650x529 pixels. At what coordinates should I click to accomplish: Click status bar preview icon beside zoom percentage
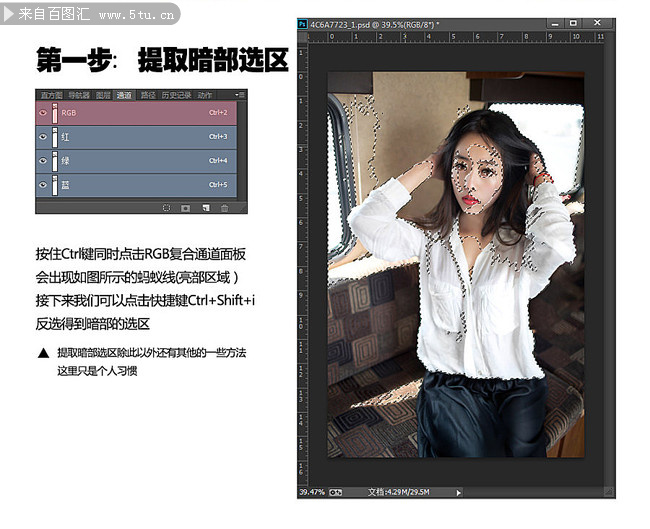pyautogui.click(x=336, y=492)
